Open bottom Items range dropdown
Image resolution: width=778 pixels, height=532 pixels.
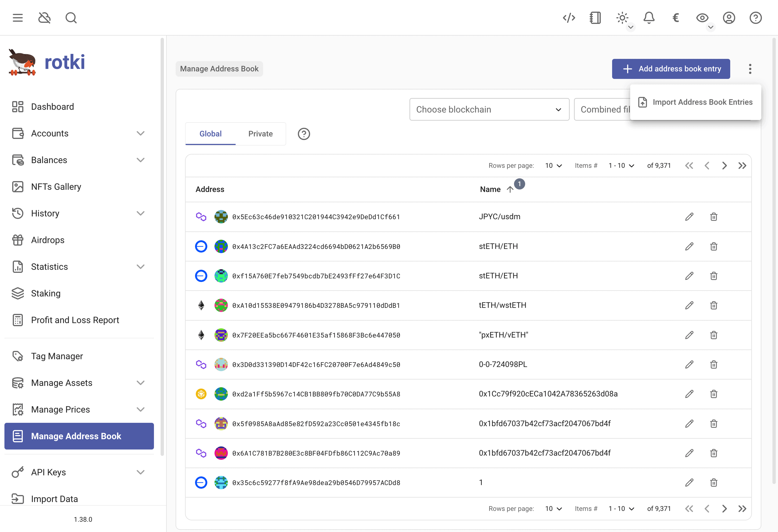621,509
